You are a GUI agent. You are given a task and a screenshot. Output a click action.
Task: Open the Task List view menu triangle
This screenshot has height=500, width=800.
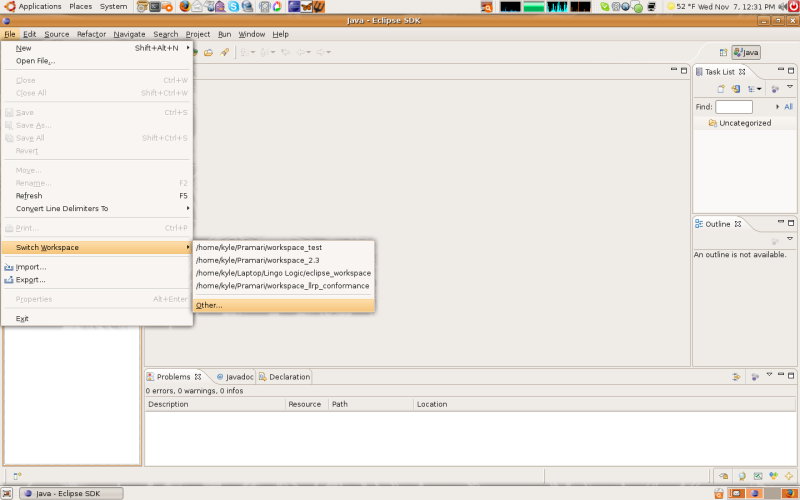click(x=790, y=87)
